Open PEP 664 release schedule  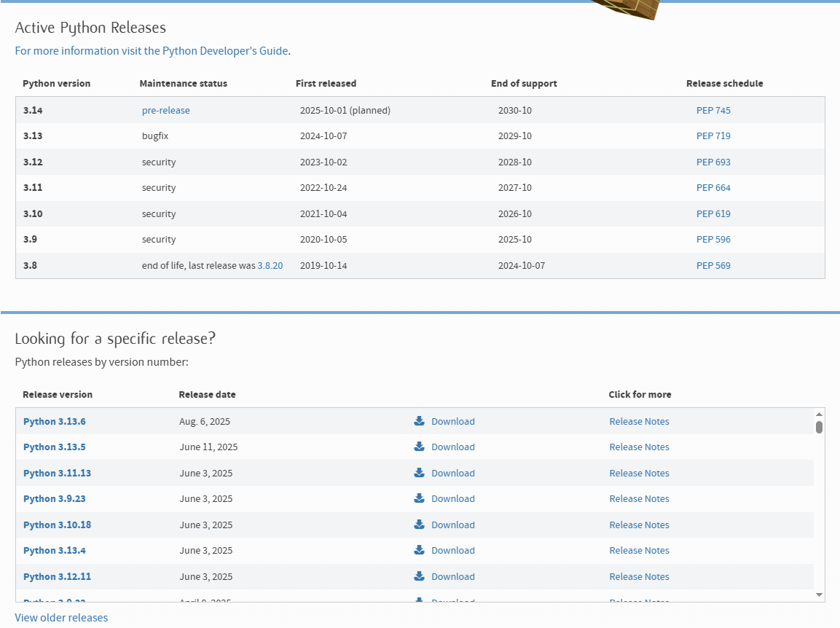click(713, 187)
